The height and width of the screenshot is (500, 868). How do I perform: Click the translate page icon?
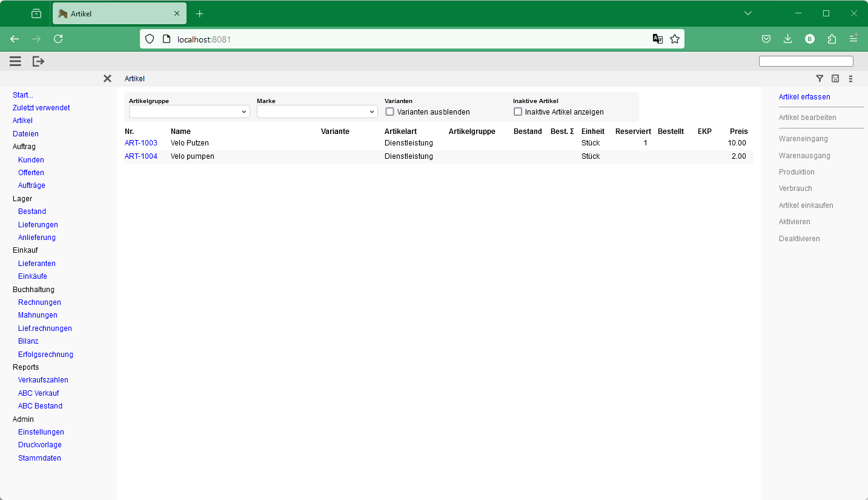(x=657, y=39)
